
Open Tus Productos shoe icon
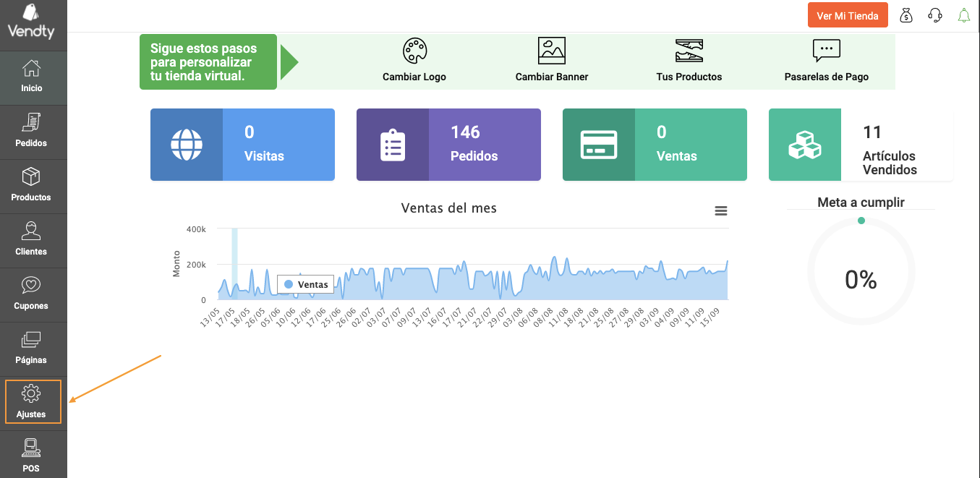tap(689, 51)
